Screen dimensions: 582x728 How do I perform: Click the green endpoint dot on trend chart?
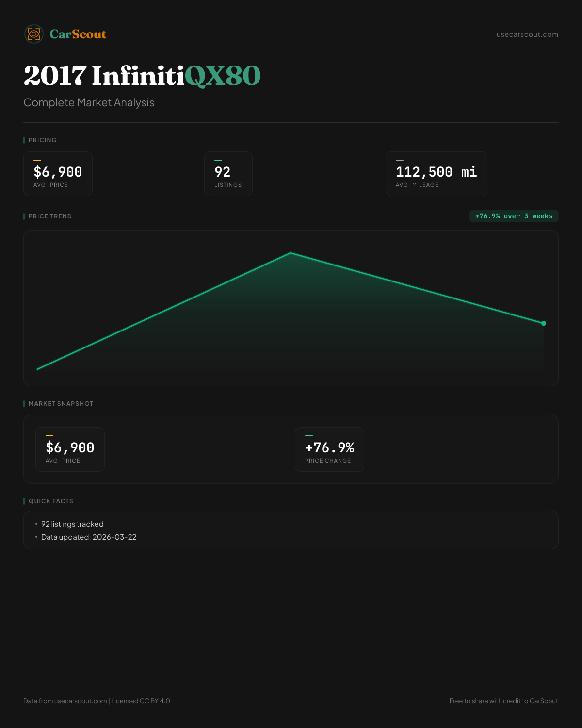[544, 323]
